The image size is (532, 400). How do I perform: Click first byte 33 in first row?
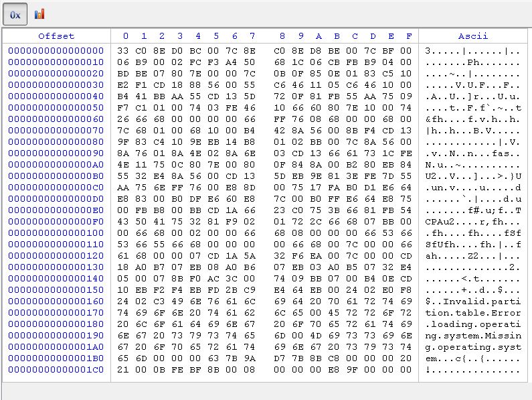pyautogui.click(x=122, y=51)
